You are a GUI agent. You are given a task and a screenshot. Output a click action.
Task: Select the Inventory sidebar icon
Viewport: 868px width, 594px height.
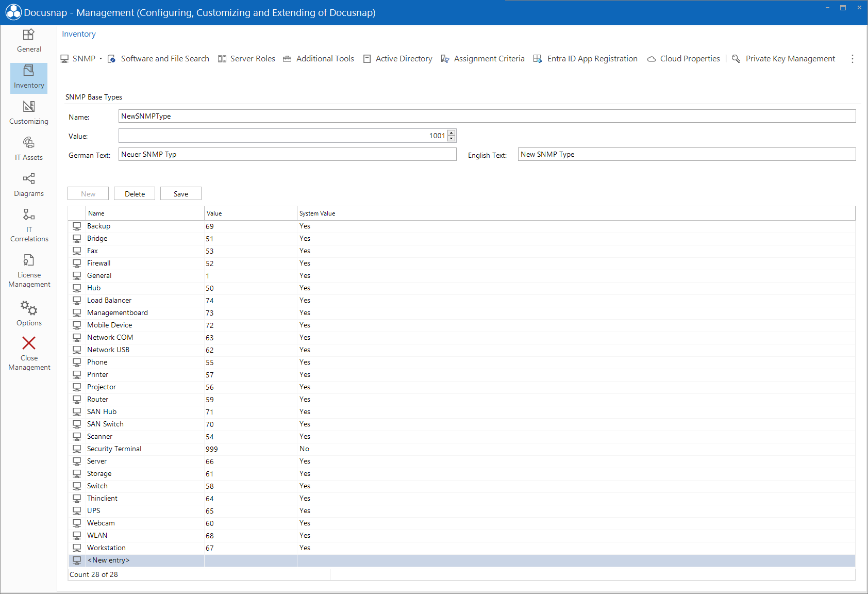point(29,71)
